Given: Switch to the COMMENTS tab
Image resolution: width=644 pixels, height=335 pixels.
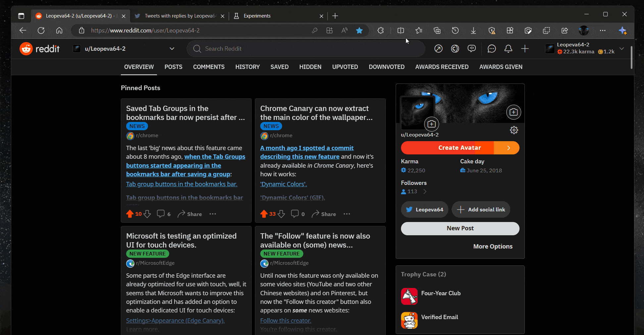Looking at the screenshot, I should pyautogui.click(x=209, y=67).
